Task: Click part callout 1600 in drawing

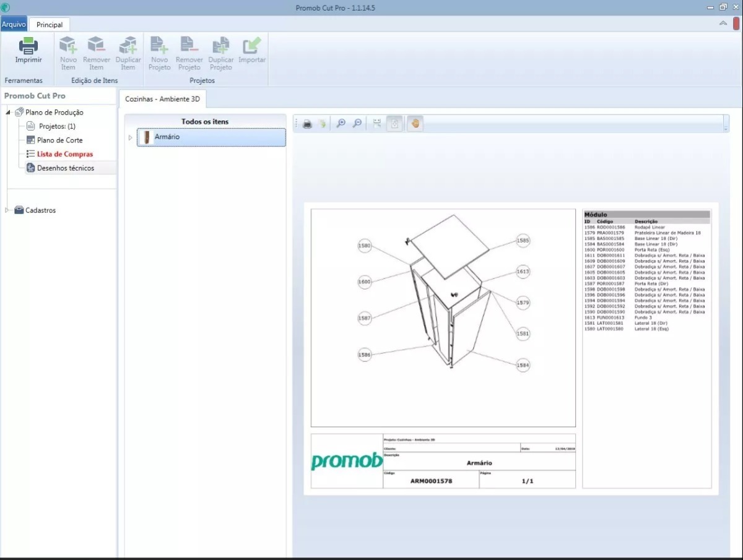Action: click(365, 282)
